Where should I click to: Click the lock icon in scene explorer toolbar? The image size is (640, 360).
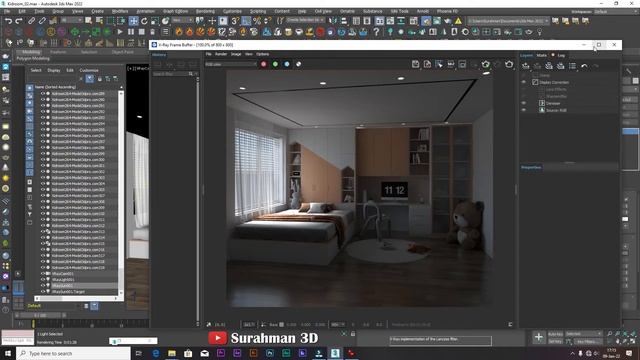tap(99, 78)
